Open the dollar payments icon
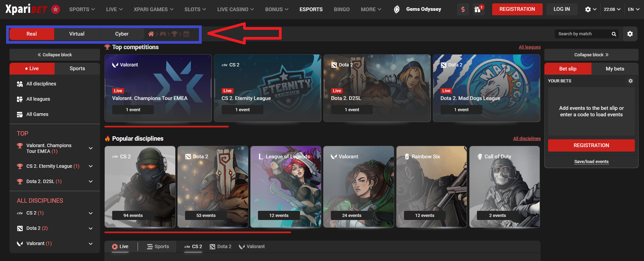The image size is (644, 261). [x=463, y=9]
